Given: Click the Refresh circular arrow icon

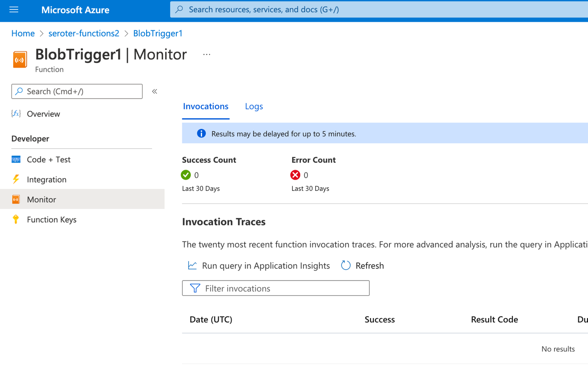Looking at the screenshot, I should coord(346,266).
